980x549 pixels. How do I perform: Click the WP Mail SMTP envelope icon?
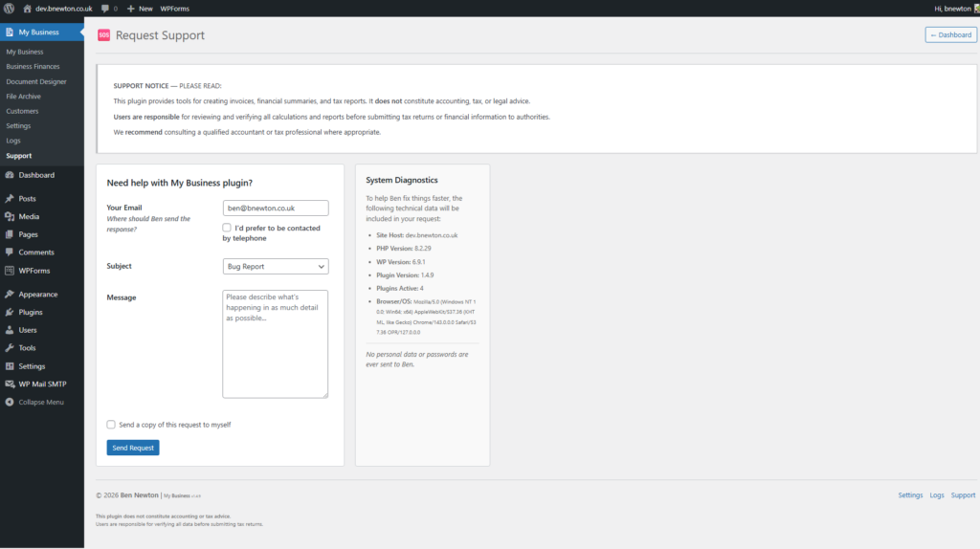(x=10, y=384)
